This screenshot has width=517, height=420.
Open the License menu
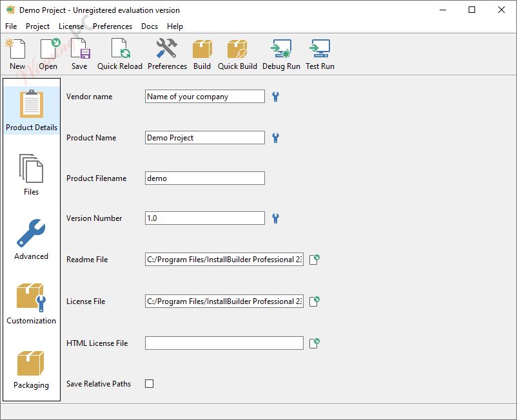[x=71, y=26]
